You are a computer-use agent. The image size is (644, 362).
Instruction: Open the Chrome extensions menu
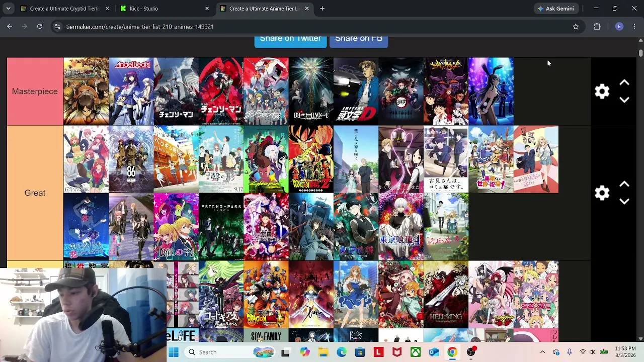[597, 27]
